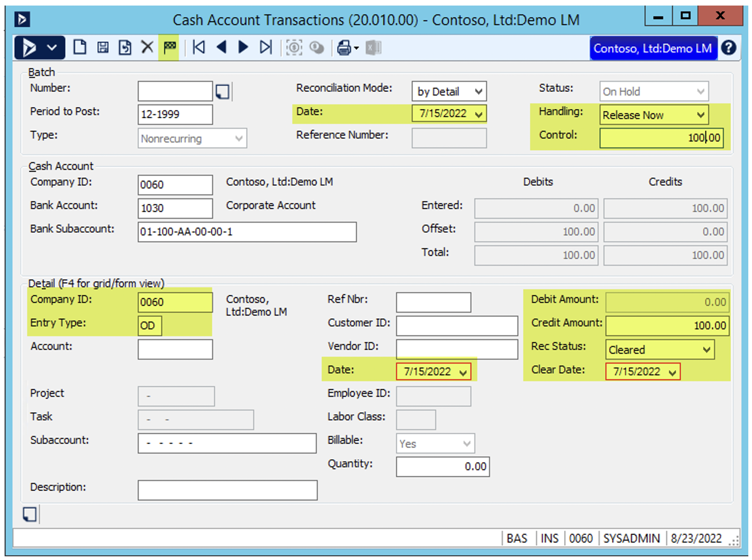Open the print dialog with the printer icon

[345, 47]
